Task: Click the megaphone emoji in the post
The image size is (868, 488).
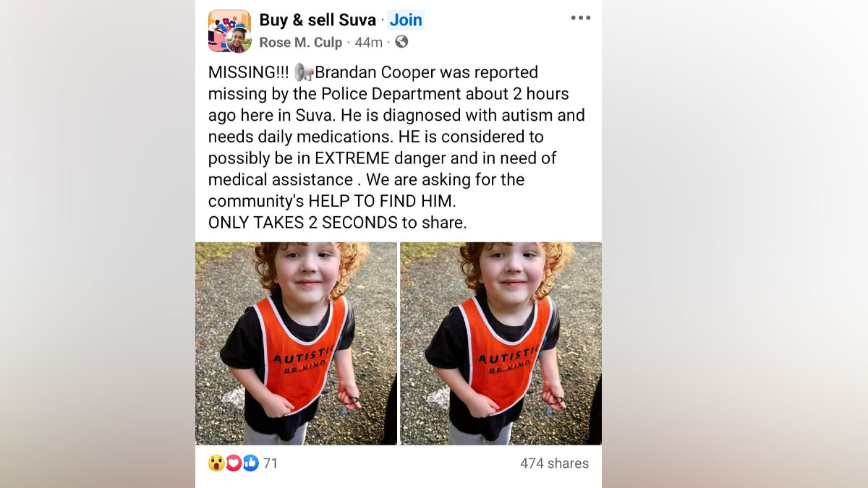Action: 304,73
